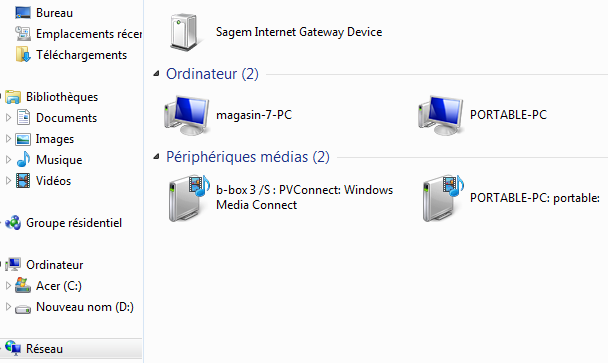Open Emplacements récents in favorites
This screenshot has height=363, width=608.
pyautogui.click(x=89, y=34)
